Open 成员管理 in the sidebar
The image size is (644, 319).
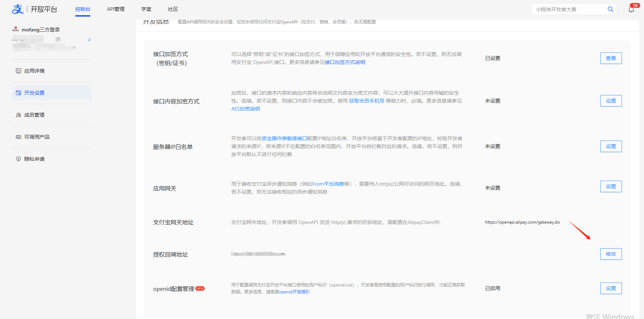pyautogui.click(x=52, y=115)
